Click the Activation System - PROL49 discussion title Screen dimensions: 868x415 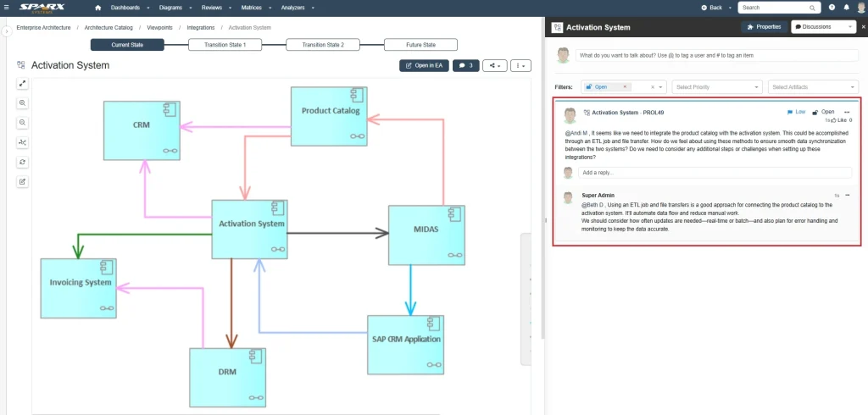(x=628, y=113)
